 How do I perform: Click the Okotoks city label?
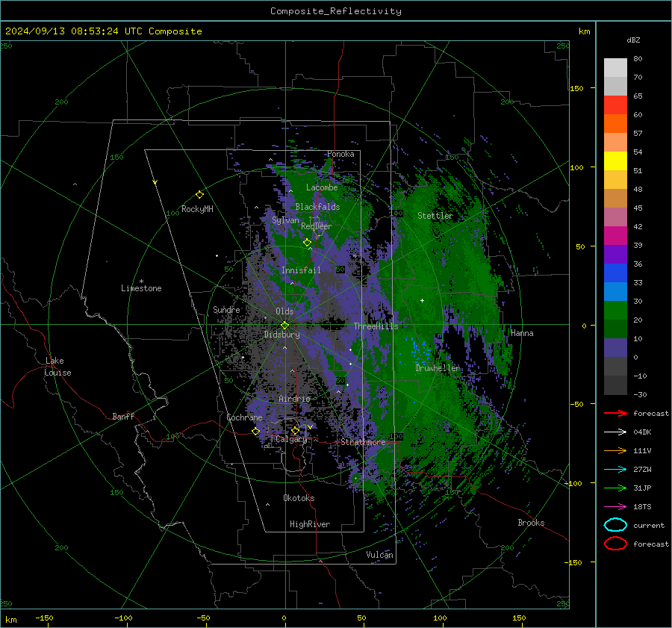299,498
